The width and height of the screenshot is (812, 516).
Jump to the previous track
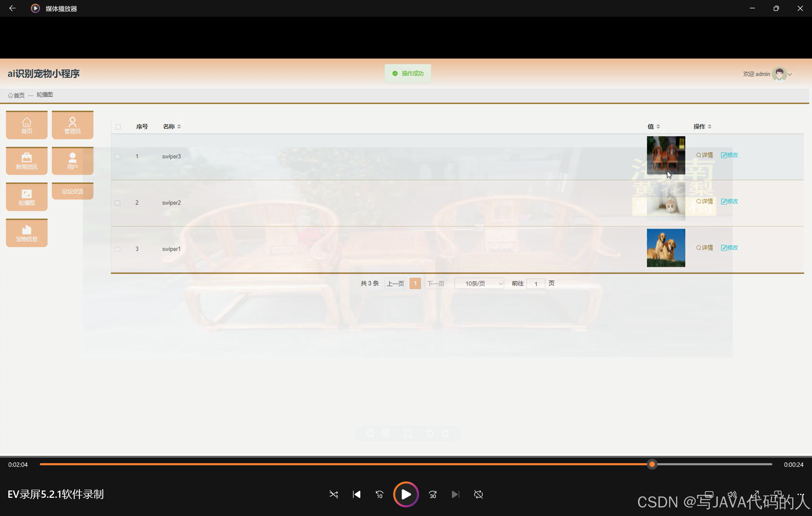(356, 494)
